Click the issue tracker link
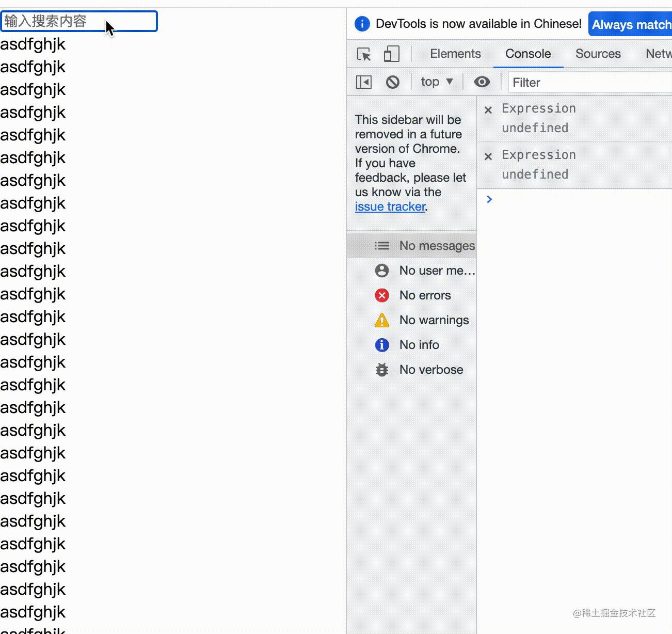672x634 pixels. (x=390, y=207)
